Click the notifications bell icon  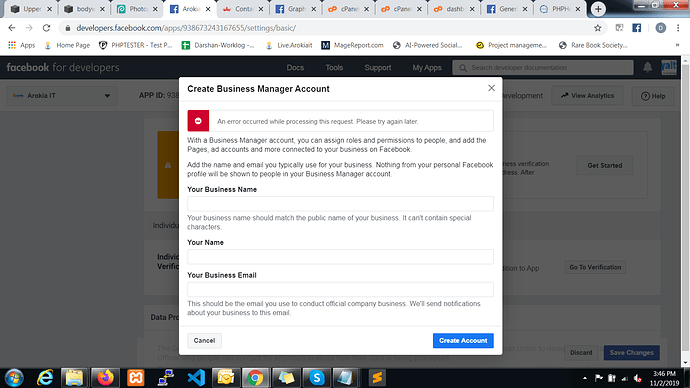[x=647, y=67]
